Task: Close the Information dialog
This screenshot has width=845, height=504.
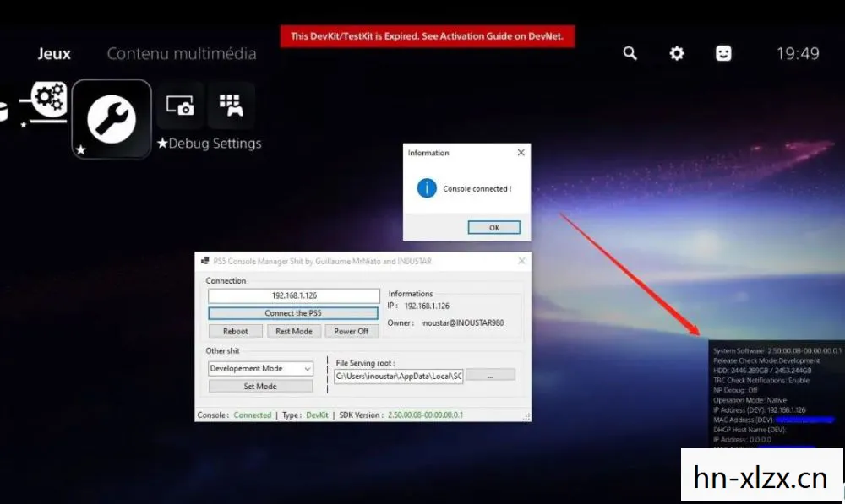Action: click(521, 153)
